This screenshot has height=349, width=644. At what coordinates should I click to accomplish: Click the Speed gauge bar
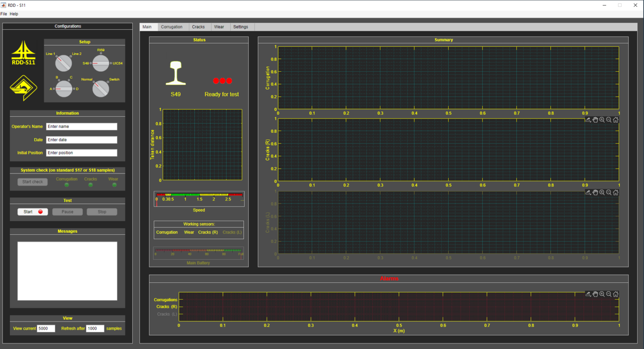click(x=199, y=195)
